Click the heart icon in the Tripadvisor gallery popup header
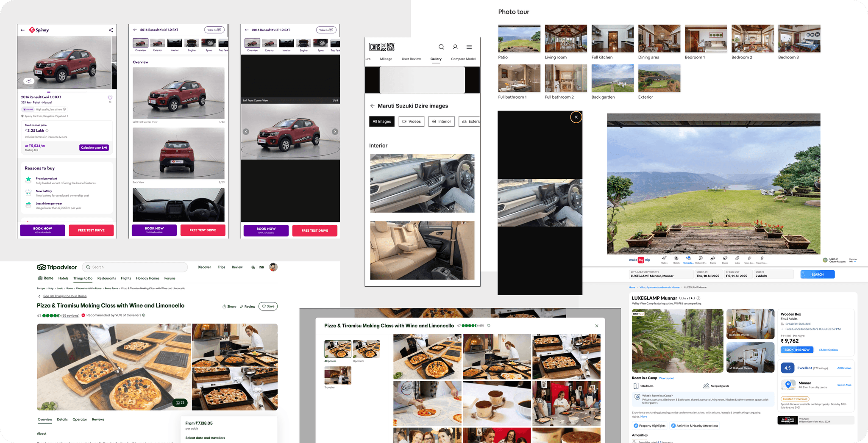 489,326
